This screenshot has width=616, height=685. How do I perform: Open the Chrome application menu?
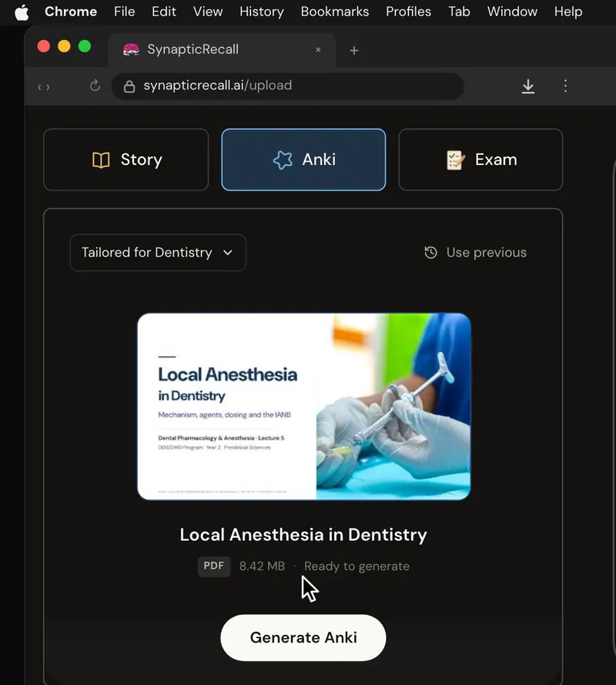pos(71,12)
